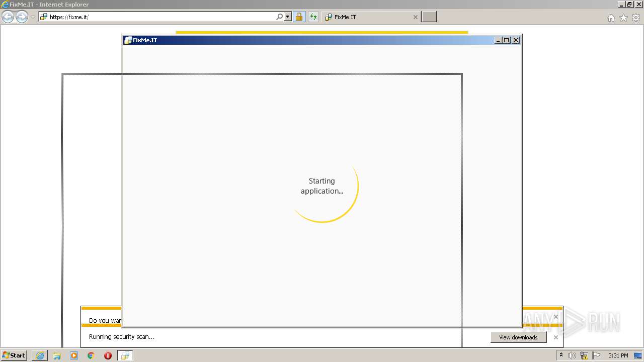This screenshot has width=644, height=362.
Task: Maximize the FixMe.IT application window
Action: point(507,40)
